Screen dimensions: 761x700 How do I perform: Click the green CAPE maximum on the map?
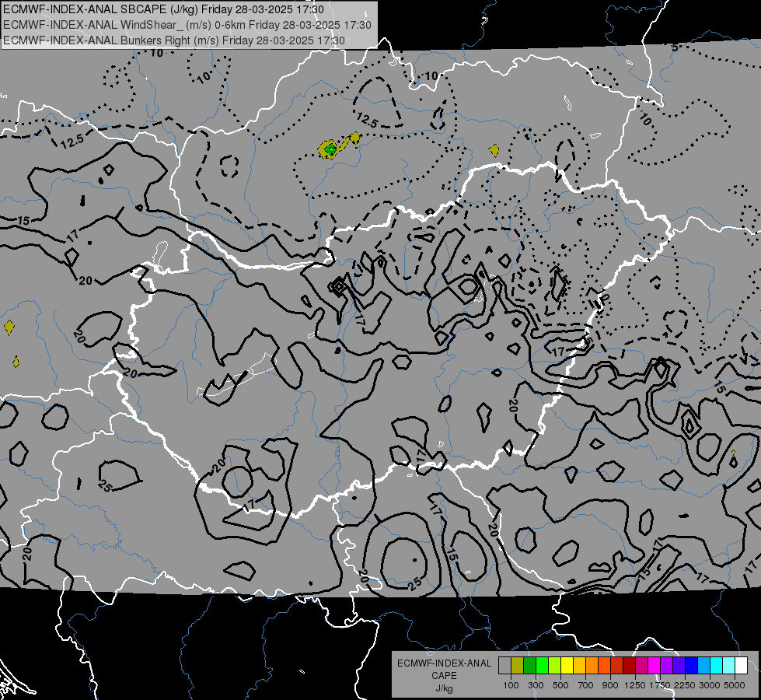click(330, 149)
